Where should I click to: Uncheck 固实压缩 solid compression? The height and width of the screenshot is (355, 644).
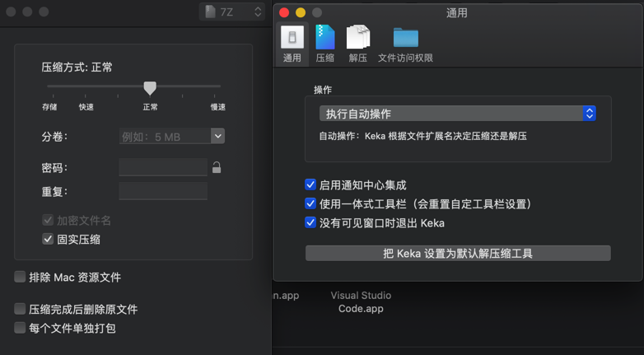48,239
